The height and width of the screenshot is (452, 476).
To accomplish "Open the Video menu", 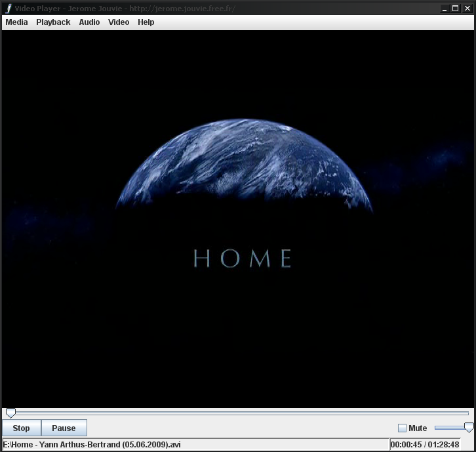I will 119,22.
